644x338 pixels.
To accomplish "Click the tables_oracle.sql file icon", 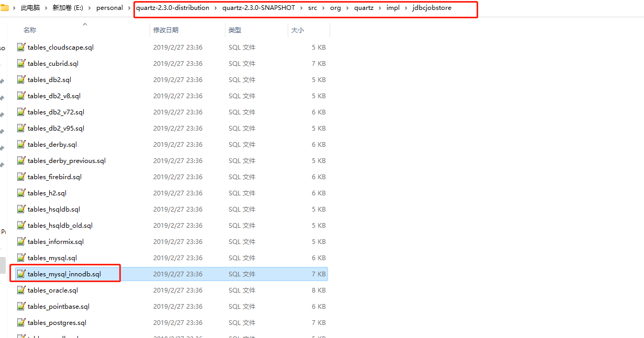I will (x=21, y=290).
